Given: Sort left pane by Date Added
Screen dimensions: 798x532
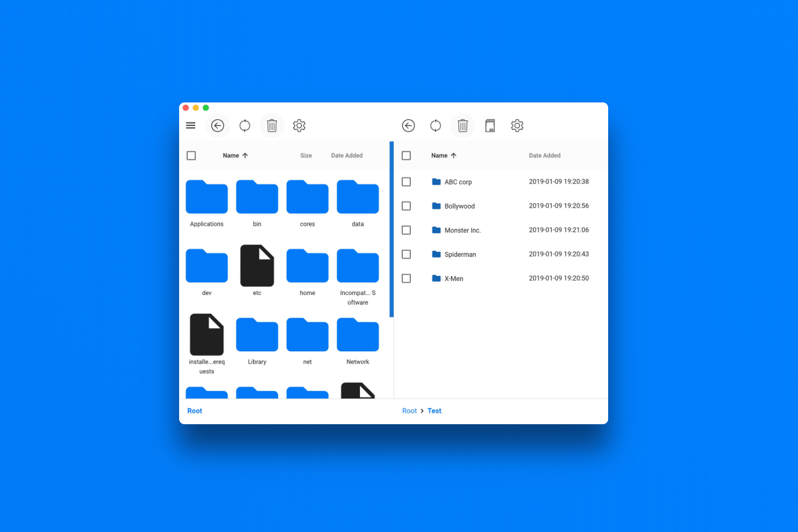Looking at the screenshot, I should (x=347, y=156).
